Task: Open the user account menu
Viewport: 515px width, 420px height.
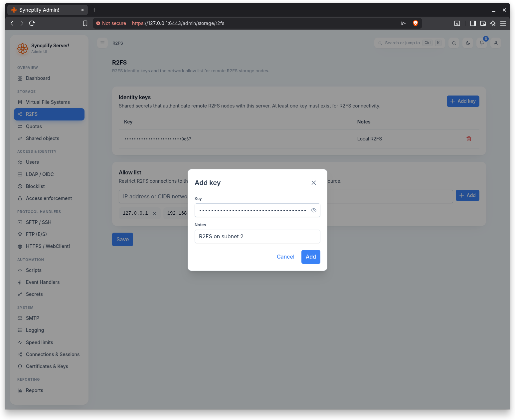Action: pyautogui.click(x=496, y=43)
